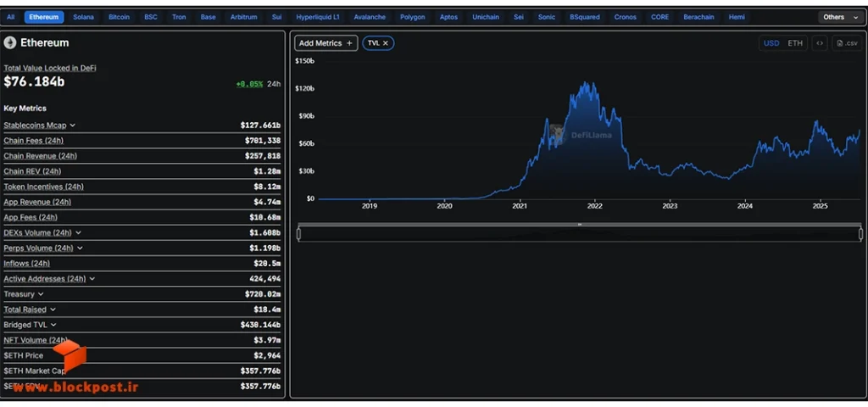Expand the Perps Volume (24h) chevron
This screenshot has width=868, height=407.
(x=80, y=248)
